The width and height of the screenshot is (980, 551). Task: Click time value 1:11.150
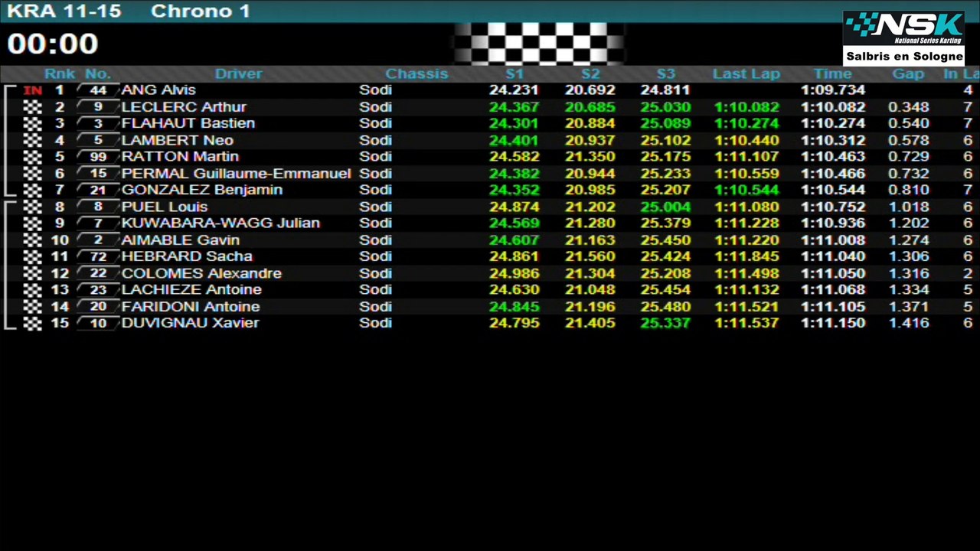pyautogui.click(x=833, y=323)
